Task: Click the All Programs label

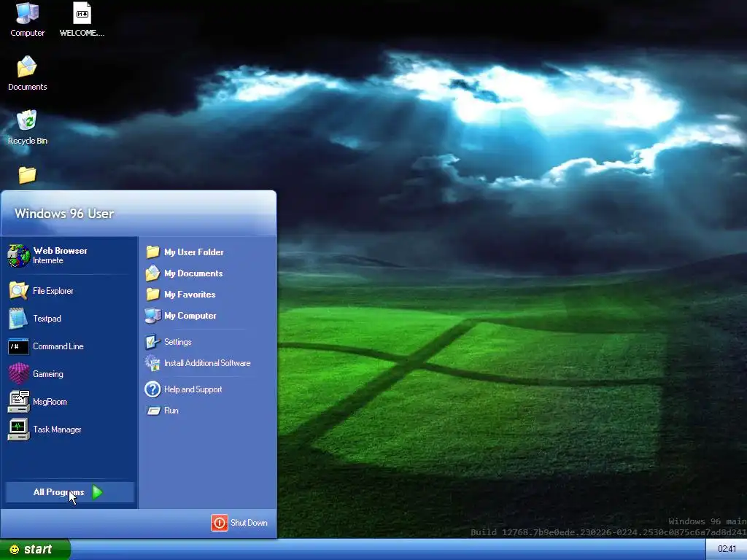Action: pyautogui.click(x=58, y=492)
